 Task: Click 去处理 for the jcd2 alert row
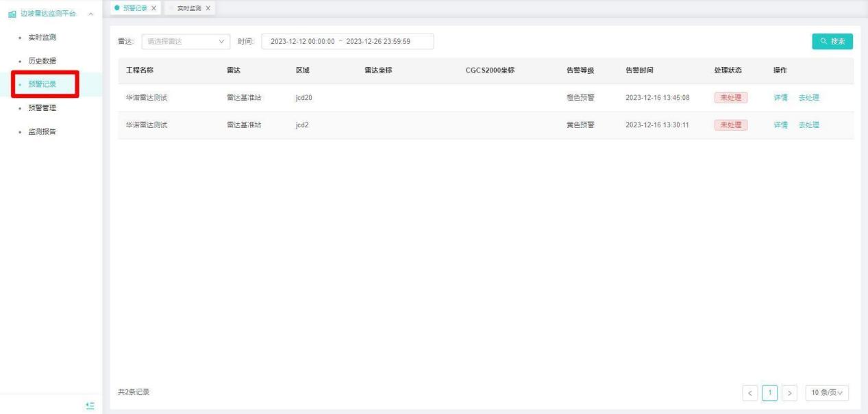[808, 125]
